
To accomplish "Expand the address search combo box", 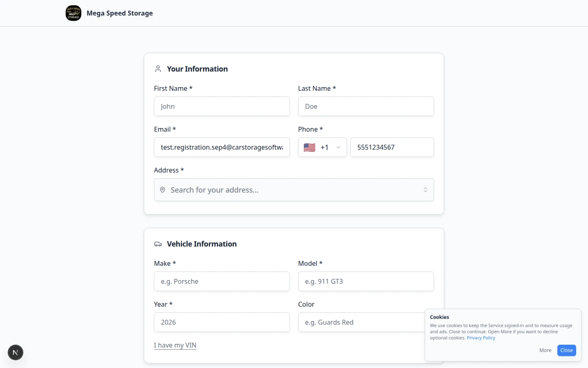I will click(x=294, y=190).
